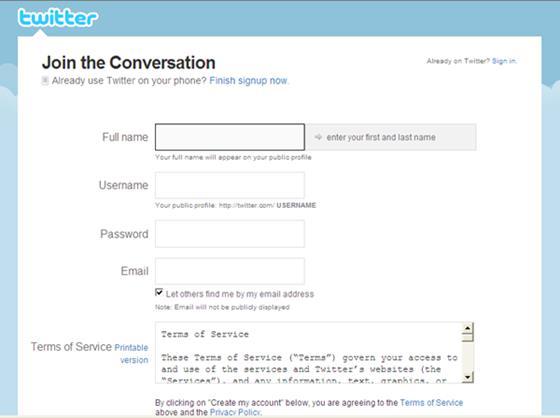Screen dimensions: 560x418
Task: Click the phone icon beside signup prompt
Action: [45, 80]
